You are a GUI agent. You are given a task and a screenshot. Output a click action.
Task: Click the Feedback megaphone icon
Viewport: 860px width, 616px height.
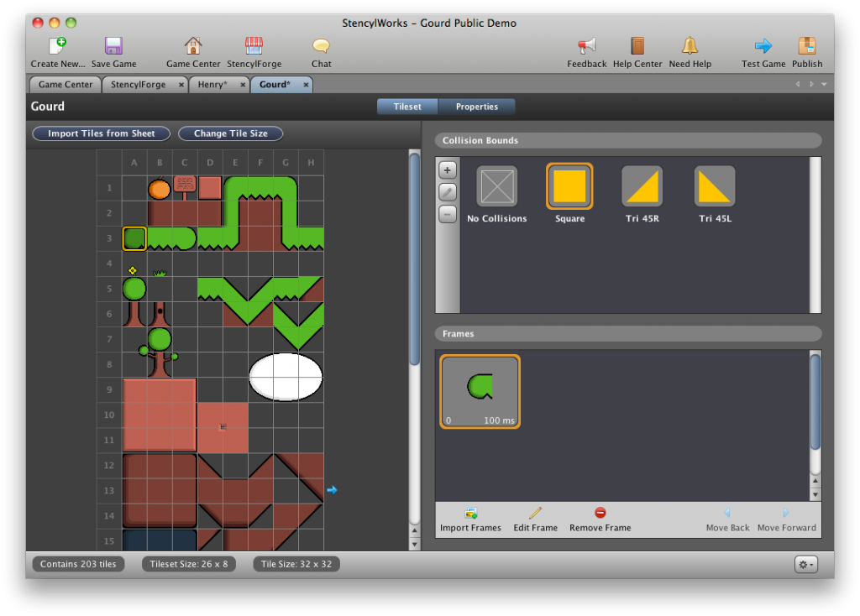[x=586, y=45]
